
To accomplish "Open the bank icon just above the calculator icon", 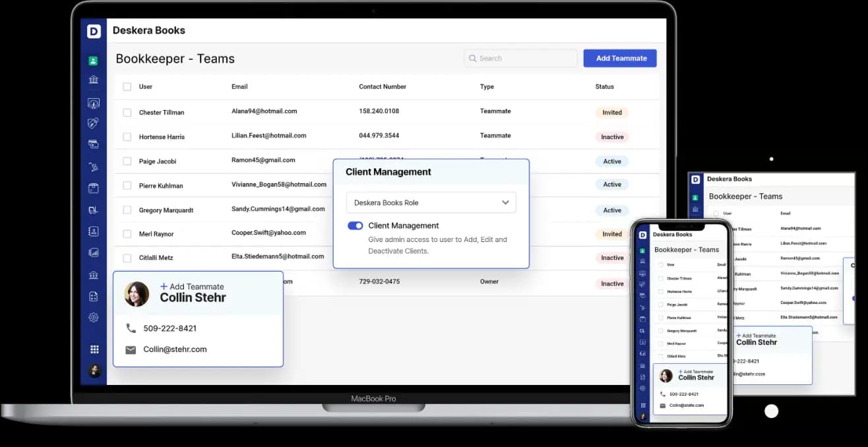I will 93,275.
